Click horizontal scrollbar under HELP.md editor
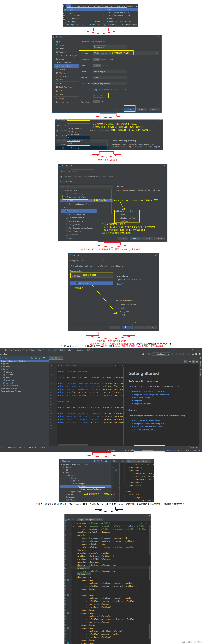The height and width of the screenshot is (644, 204). click(x=73, y=445)
